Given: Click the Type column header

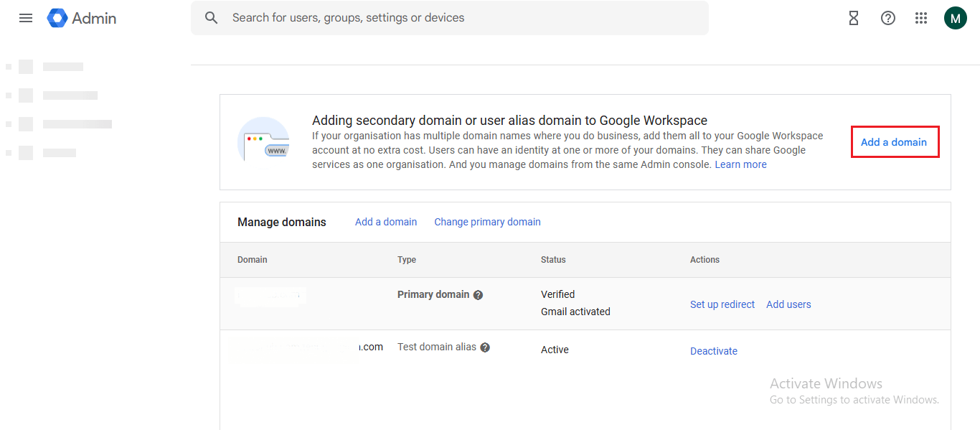Looking at the screenshot, I should point(407,260).
